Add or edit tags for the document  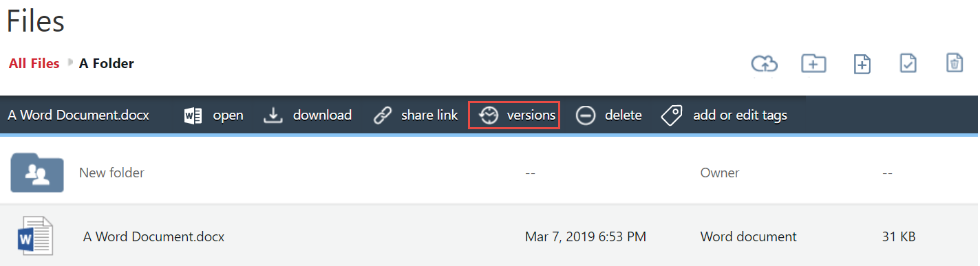pyautogui.click(x=724, y=115)
